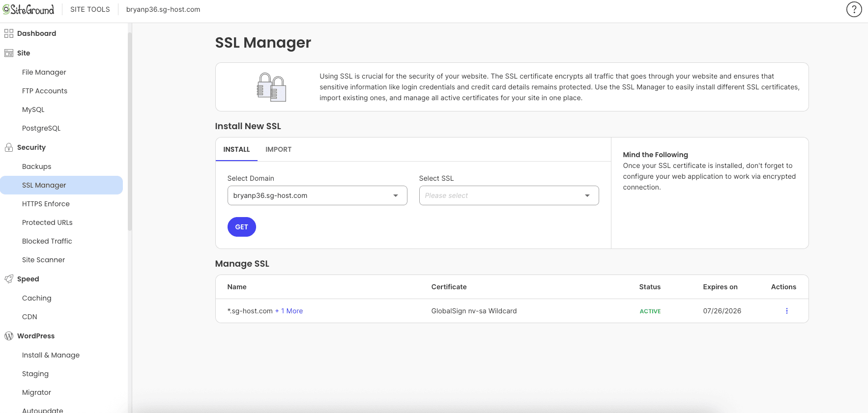868x413 pixels.
Task: Open File Manager
Action: [x=44, y=72]
